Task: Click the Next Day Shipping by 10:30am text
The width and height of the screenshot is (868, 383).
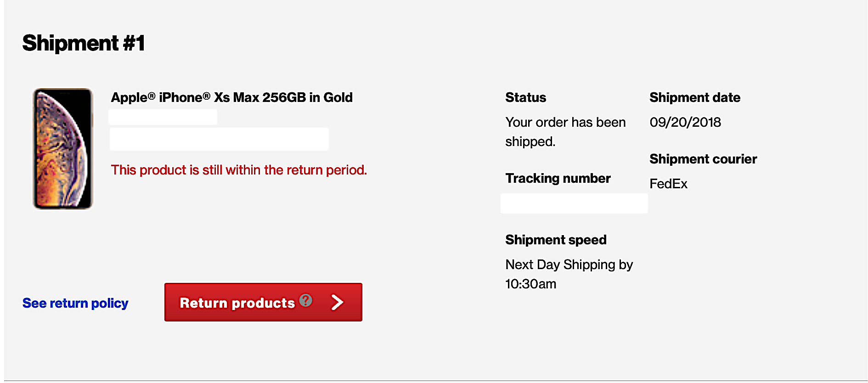Action: (x=569, y=274)
